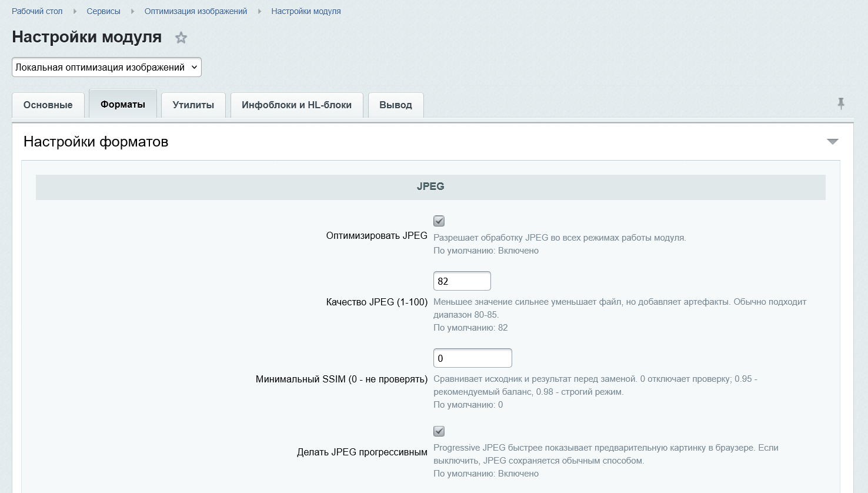
Task: Open the Вывод tab
Action: click(396, 105)
